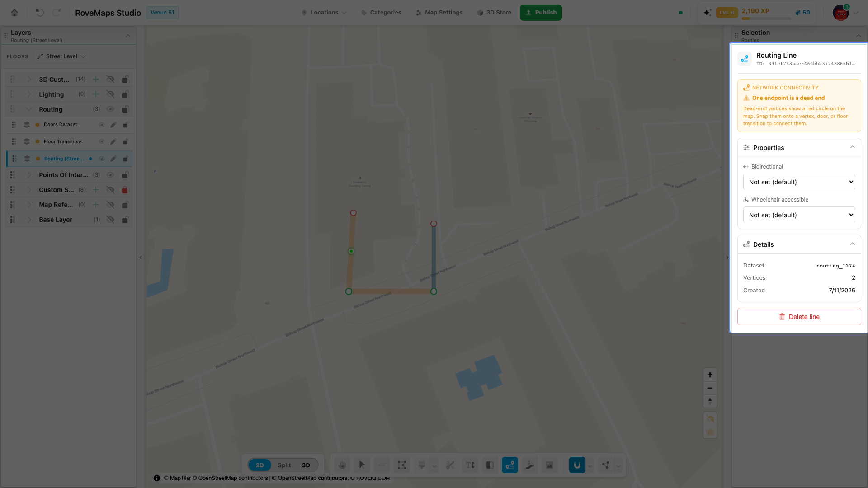The height and width of the screenshot is (488, 868).
Task: Add item to 3D Cust... layer
Action: coord(96,79)
